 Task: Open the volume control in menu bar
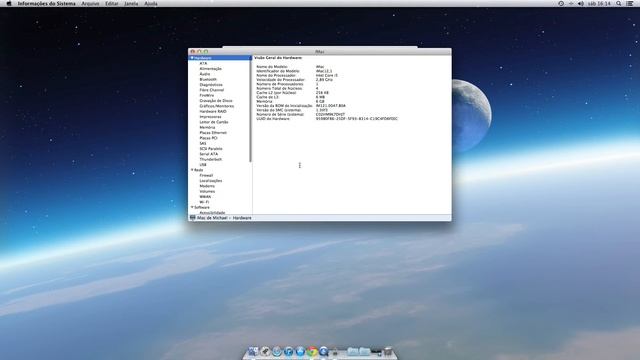click(x=581, y=3)
